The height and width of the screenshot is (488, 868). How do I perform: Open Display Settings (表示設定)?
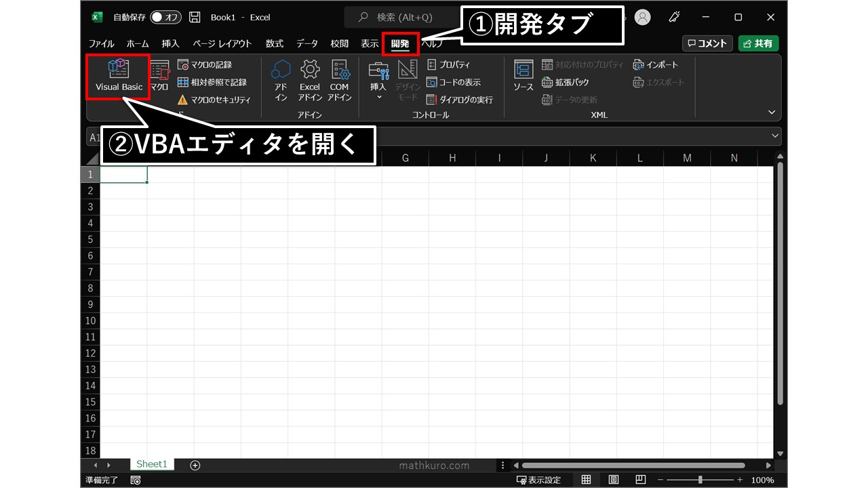[538, 480]
